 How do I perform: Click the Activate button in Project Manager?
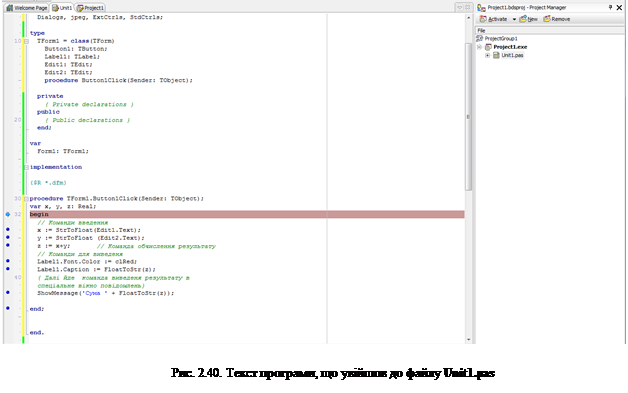[493, 19]
